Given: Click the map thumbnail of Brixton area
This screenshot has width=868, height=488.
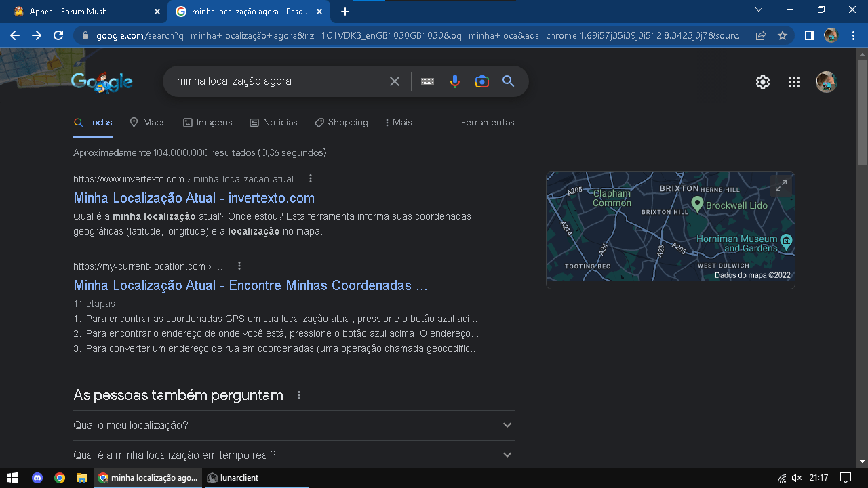Looking at the screenshot, I should (x=671, y=226).
